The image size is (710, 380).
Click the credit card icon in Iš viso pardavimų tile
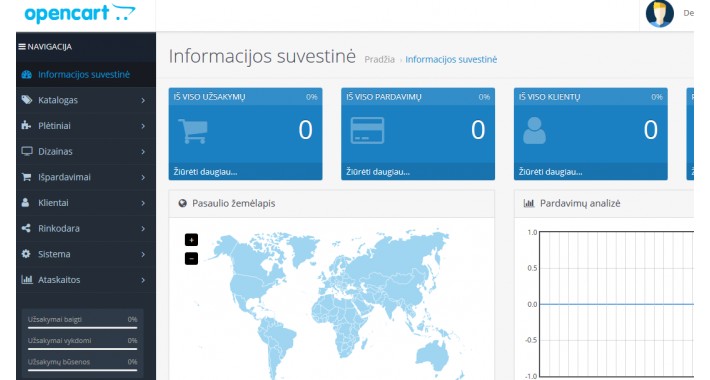coord(367,130)
